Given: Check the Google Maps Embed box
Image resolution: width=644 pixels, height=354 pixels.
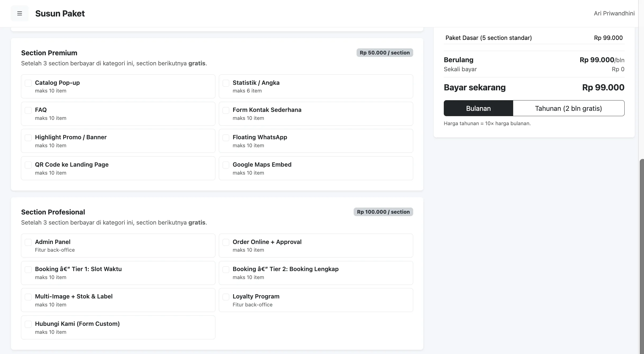Looking at the screenshot, I should click(226, 165).
